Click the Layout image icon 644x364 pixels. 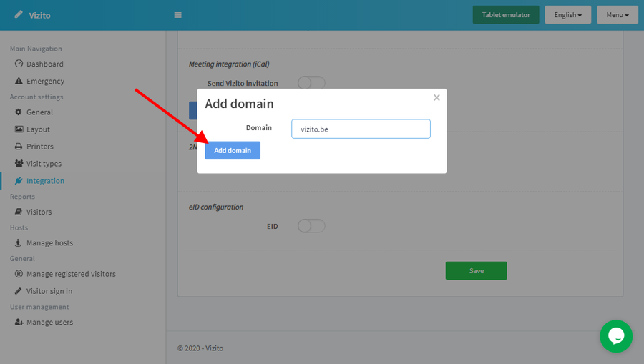19,129
